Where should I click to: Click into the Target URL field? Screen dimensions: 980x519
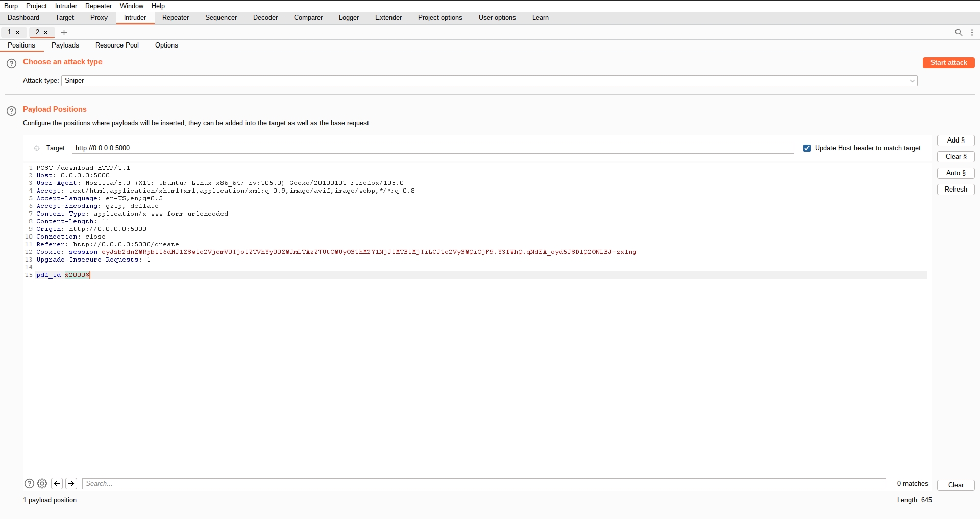tap(432, 148)
